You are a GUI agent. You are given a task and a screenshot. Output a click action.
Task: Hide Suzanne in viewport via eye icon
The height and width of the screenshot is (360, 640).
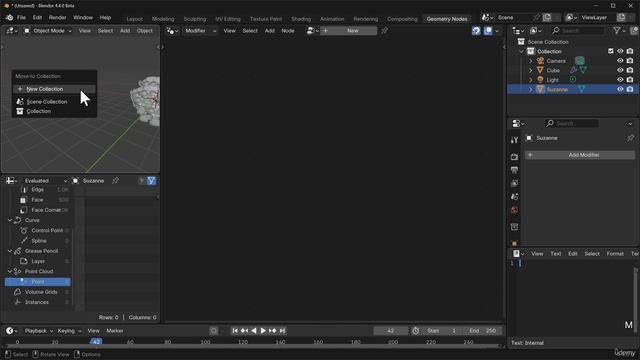[x=620, y=89]
